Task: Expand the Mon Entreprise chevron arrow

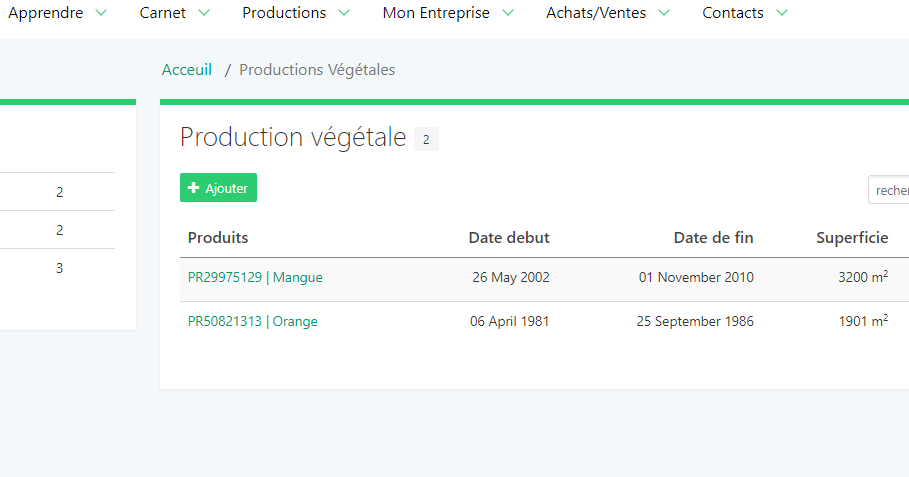Action: 508,13
